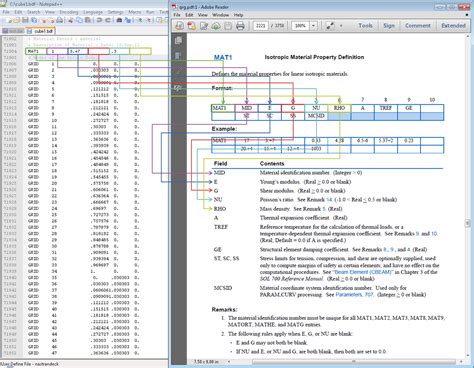Click the Undo icon in Notepad++ toolbar
The image size is (474, 368).
pos(99,20)
